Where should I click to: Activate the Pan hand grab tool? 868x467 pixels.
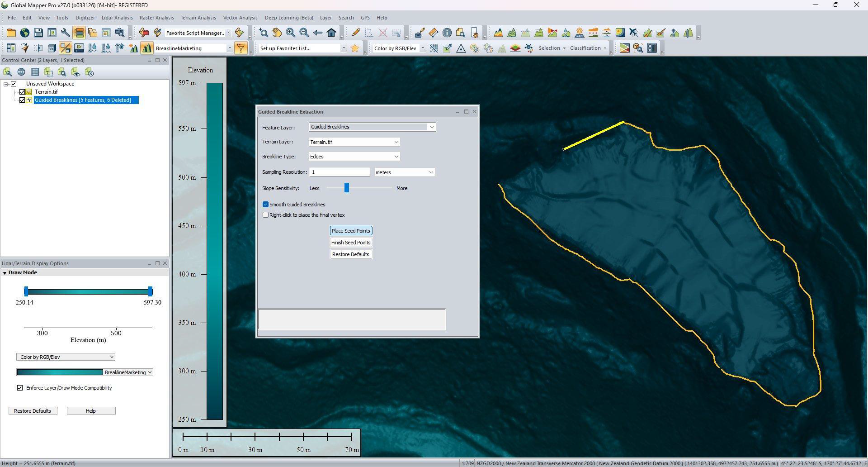277,33
